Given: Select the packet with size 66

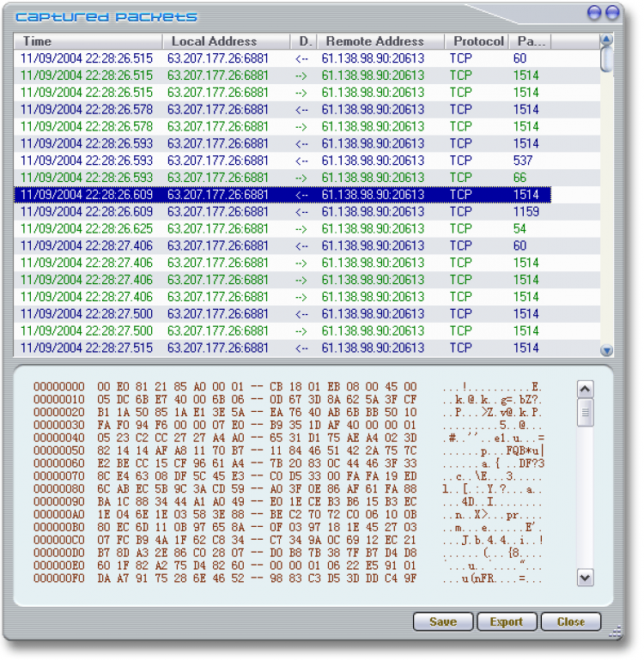Looking at the screenshot, I should pos(307,178).
